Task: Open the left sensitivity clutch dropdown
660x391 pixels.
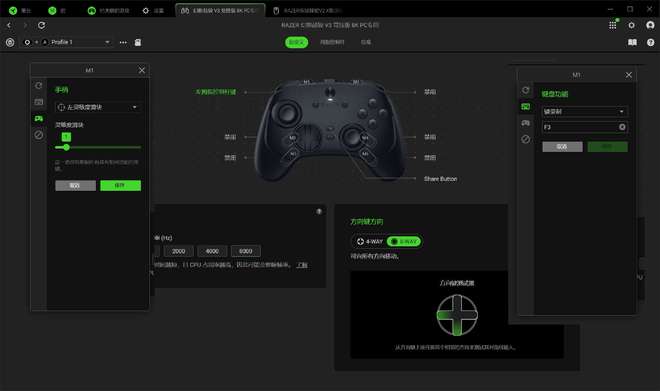Action: point(98,107)
